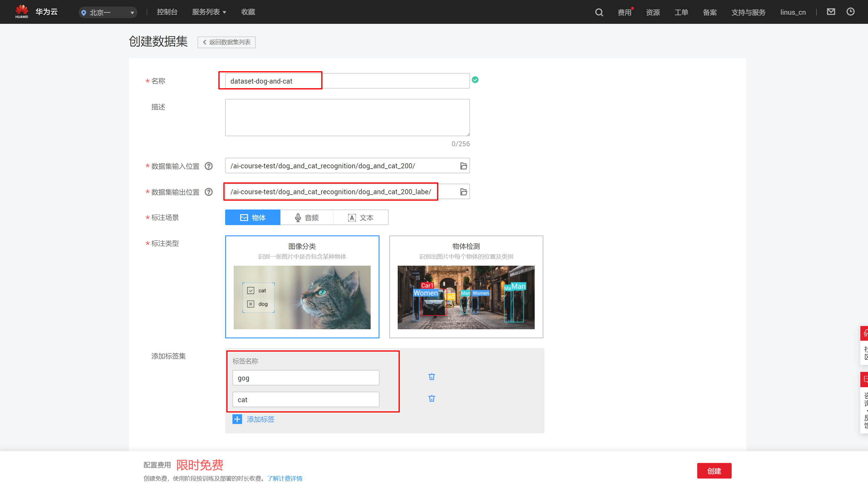Open the linus_cn account menu

(793, 12)
